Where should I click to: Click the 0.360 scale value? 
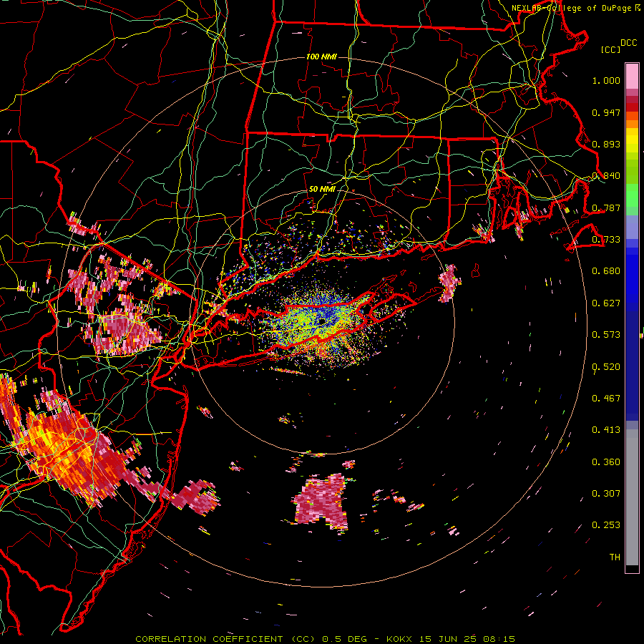click(606, 462)
